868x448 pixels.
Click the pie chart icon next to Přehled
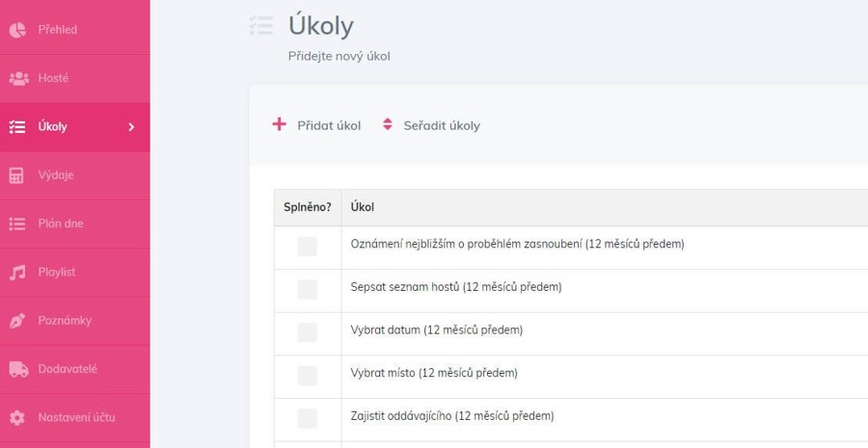coord(17,30)
